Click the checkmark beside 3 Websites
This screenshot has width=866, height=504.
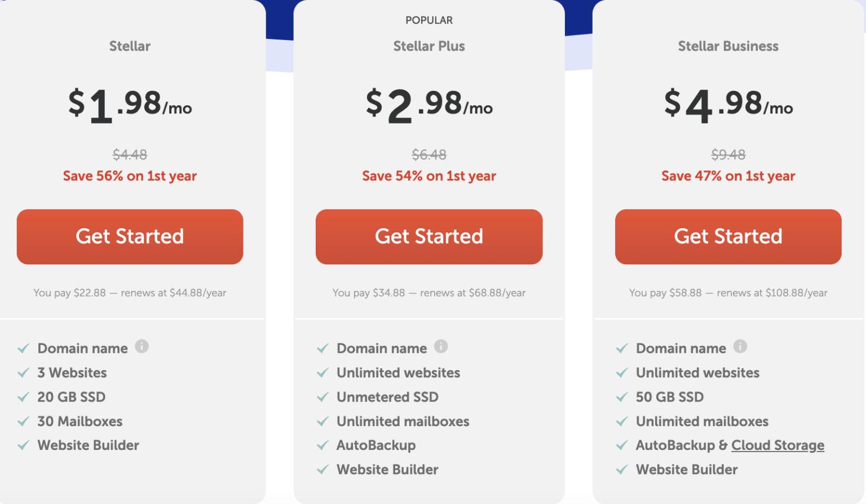coord(24,372)
